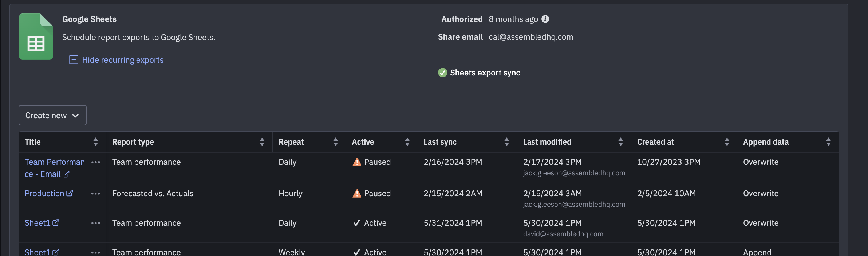Sort table by Last modified column

point(620,142)
